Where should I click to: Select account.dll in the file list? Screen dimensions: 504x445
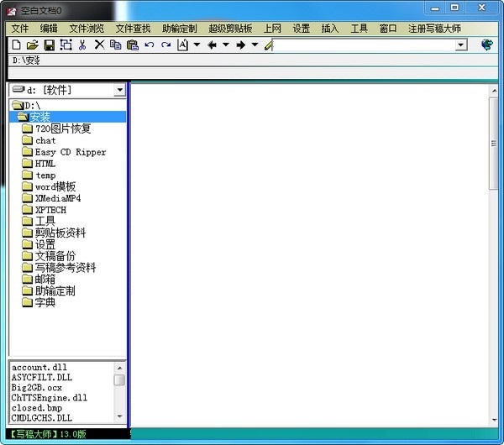(39, 368)
